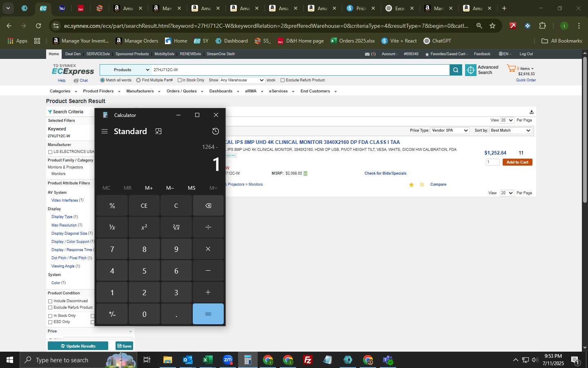Click the MSRP price calculator icon
The height and width of the screenshot is (368, 588).
pos(305,173)
